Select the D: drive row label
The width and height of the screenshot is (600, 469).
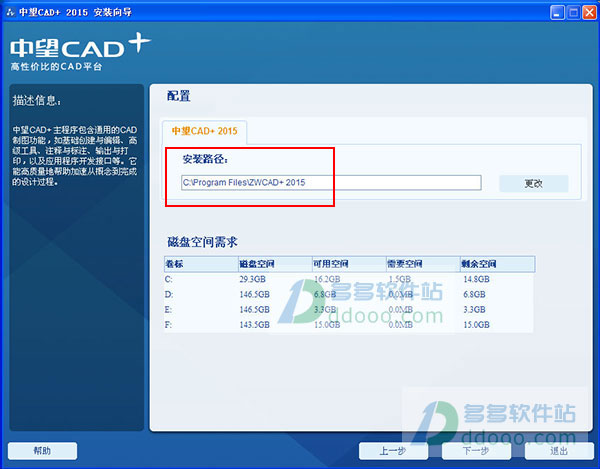point(169,295)
